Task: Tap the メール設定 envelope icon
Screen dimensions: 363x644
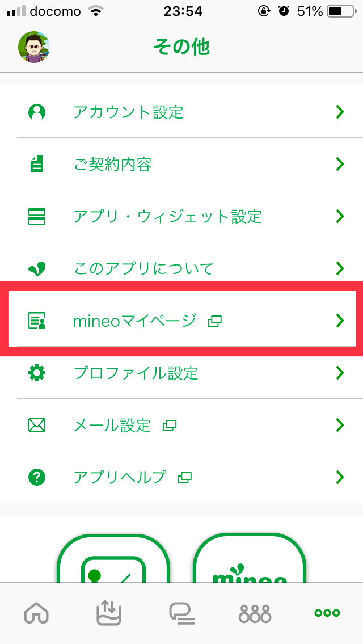Action: pos(37,425)
